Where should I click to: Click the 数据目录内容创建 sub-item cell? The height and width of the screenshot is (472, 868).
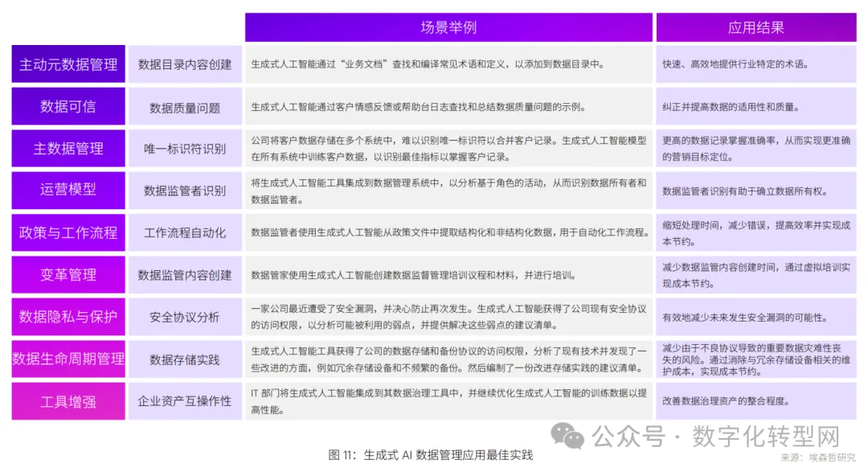(x=185, y=64)
